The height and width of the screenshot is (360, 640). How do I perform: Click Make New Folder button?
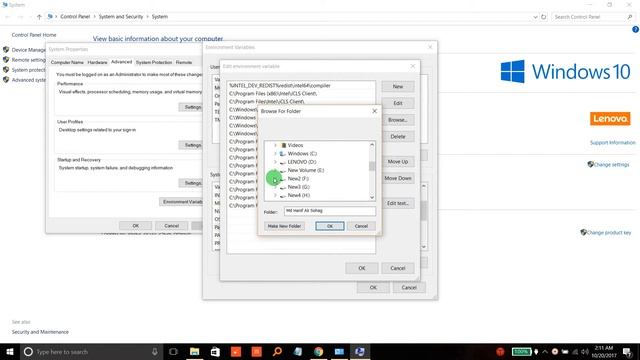pos(284,226)
